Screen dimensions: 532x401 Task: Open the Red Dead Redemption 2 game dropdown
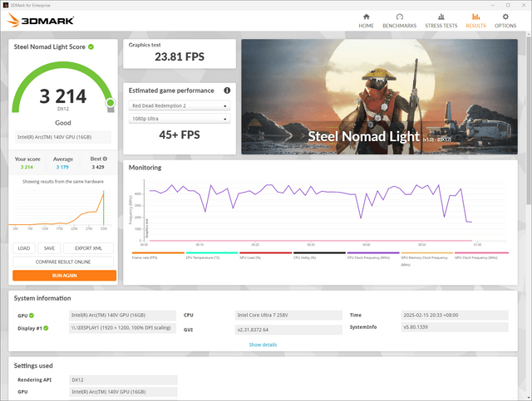tap(180, 105)
